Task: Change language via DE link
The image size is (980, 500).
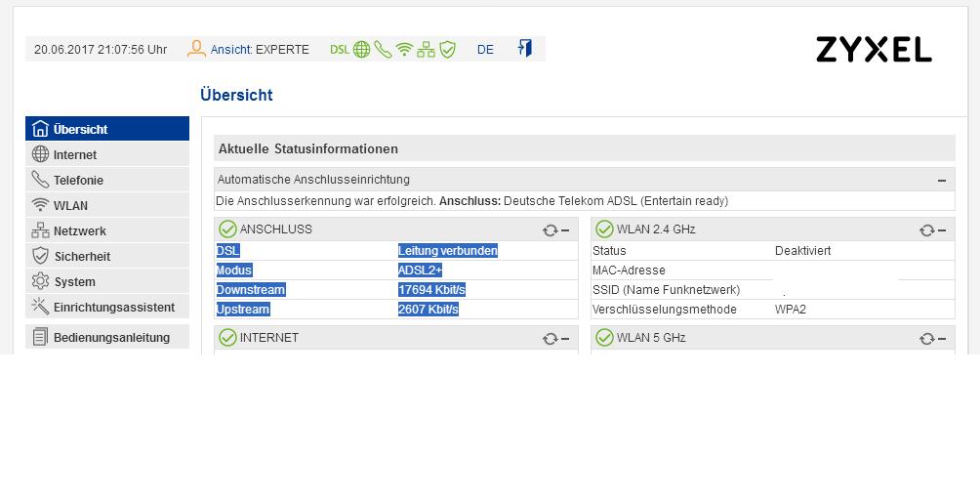Action: [x=485, y=50]
